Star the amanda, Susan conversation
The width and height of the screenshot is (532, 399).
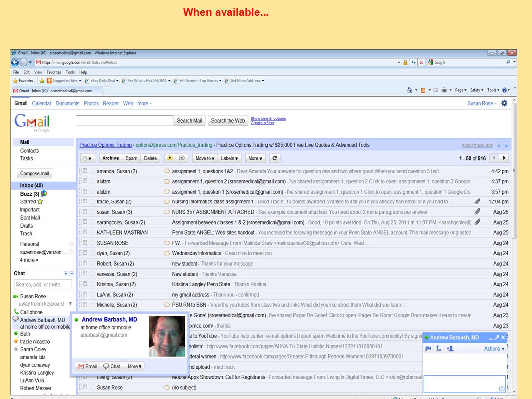tap(92, 171)
